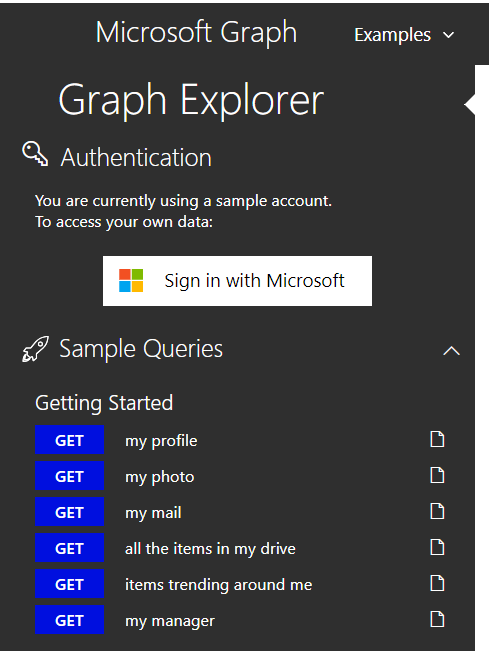The width and height of the screenshot is (489, 651).
Task: Click the Authentication key icon
Action: tap(35, 154)
